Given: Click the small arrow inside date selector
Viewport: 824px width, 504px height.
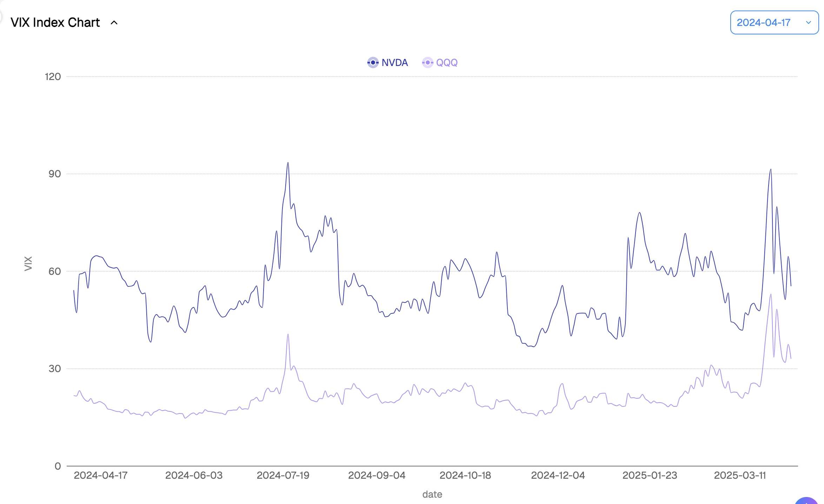Looking at the screenshot, I should tap(809, 22).
